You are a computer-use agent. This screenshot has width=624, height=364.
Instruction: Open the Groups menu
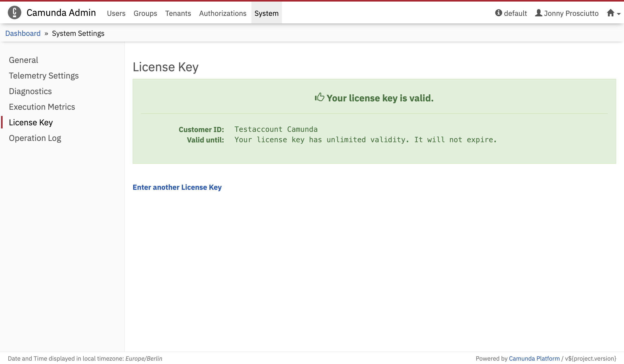(x=145, y=13)
